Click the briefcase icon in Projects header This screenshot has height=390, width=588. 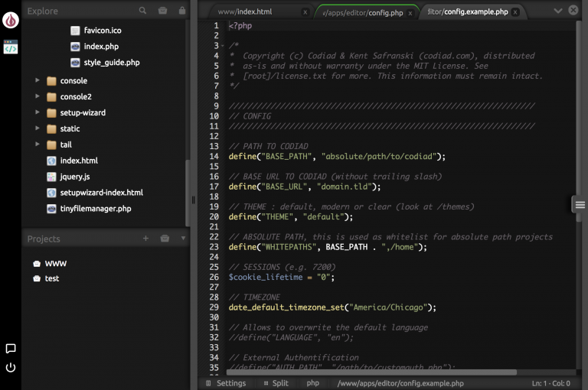coord(165,239)
